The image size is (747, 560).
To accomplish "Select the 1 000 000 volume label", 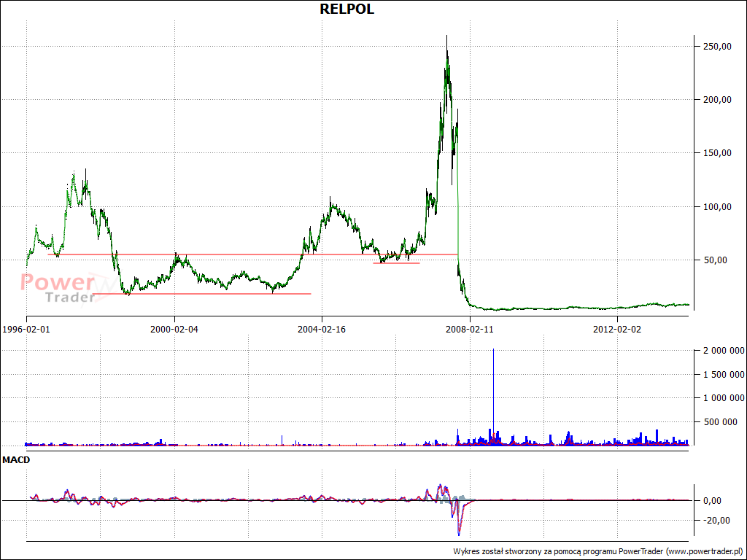I will (x=724, y=398).
